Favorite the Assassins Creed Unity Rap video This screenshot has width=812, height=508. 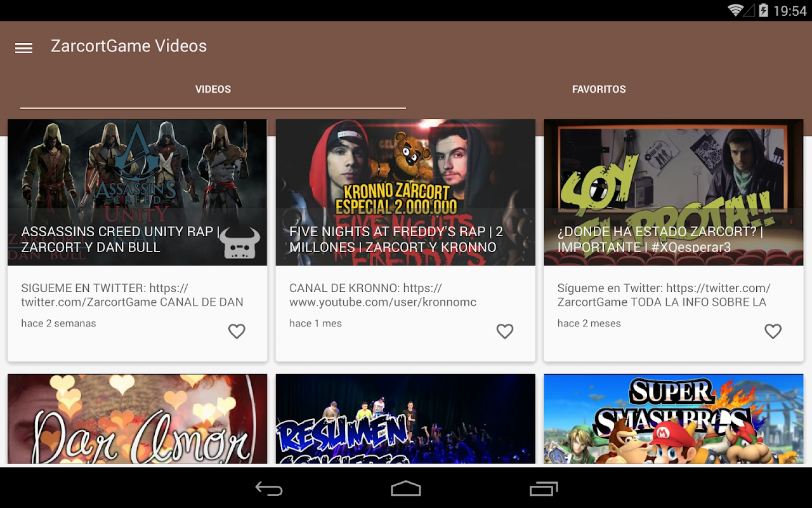click(x=237, y=331)
